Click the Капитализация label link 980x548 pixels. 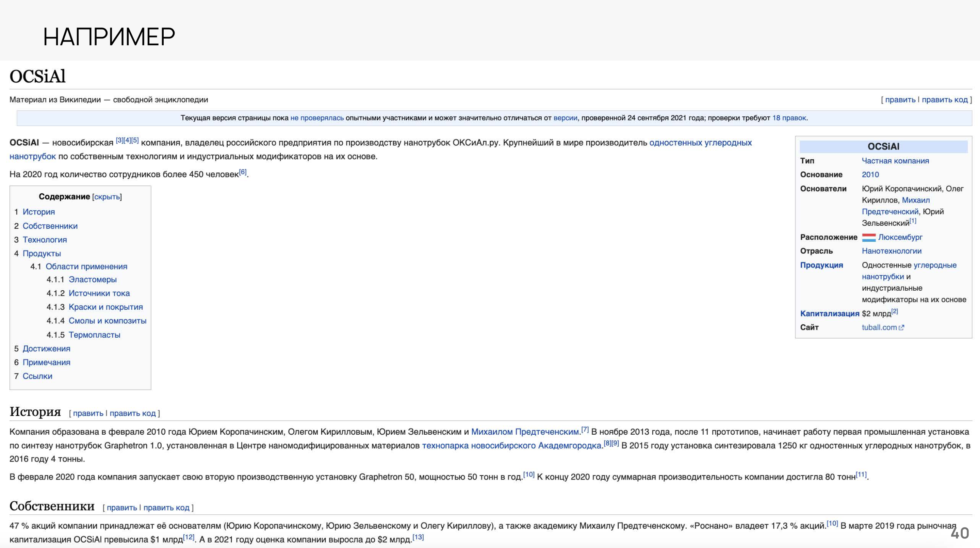click(x=830, y=313)
